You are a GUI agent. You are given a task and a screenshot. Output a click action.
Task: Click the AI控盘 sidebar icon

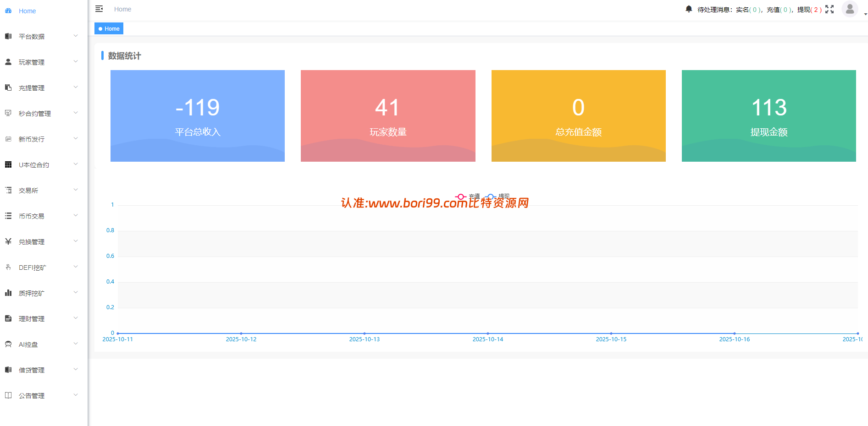(8, 344)
